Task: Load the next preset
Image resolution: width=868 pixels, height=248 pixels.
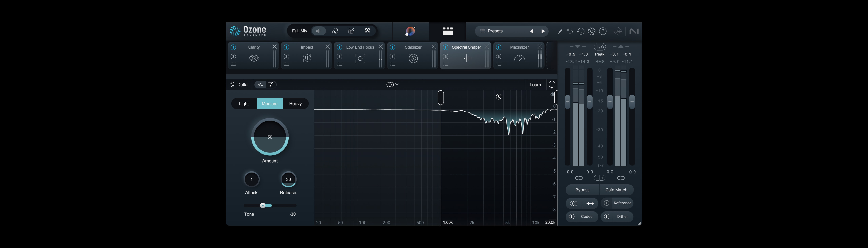Action: click(x=543, y=31)
